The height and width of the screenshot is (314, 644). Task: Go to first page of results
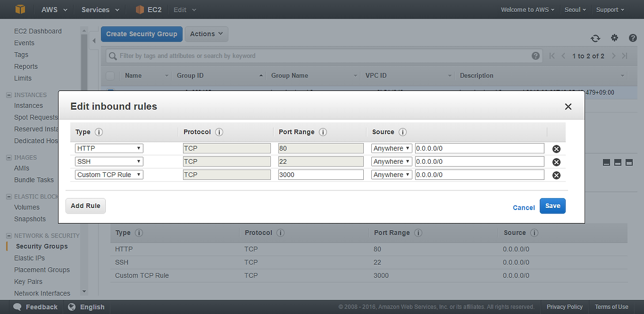(x=552, y=56)
